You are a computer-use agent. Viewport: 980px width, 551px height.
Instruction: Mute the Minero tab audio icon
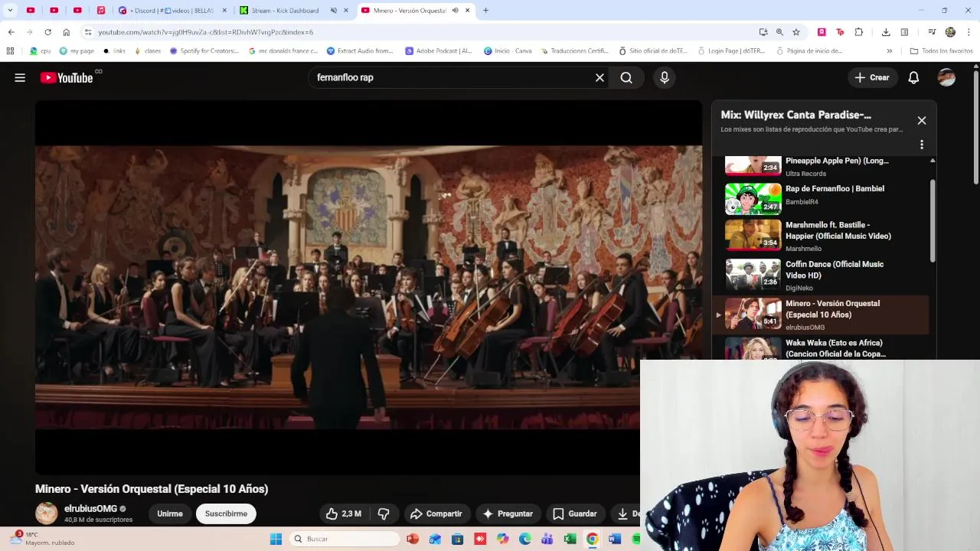point(455,11)
